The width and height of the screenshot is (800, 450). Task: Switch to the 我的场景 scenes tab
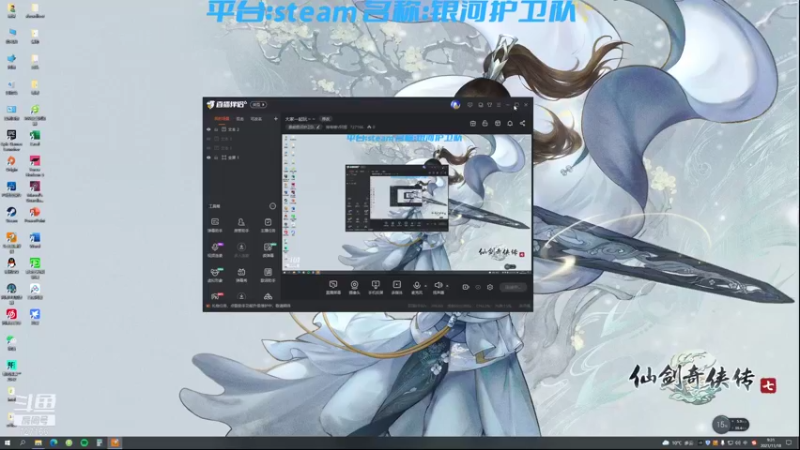coord(221,119)
